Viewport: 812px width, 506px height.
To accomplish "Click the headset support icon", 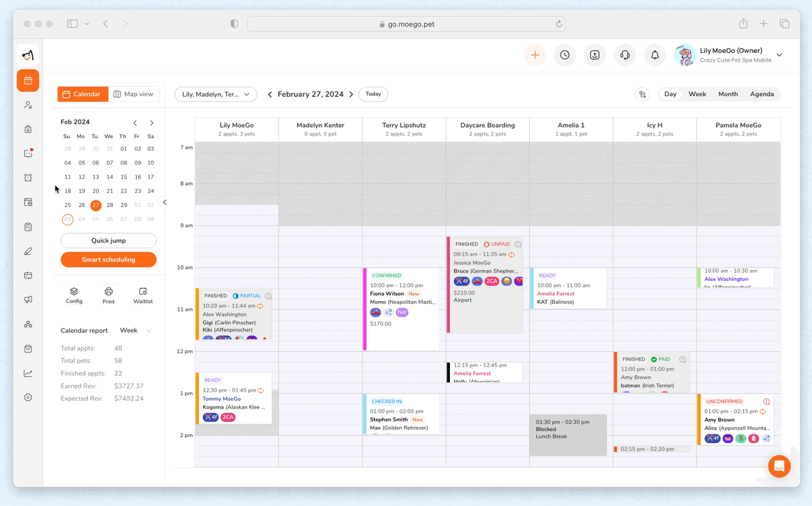I will (625, 55).
